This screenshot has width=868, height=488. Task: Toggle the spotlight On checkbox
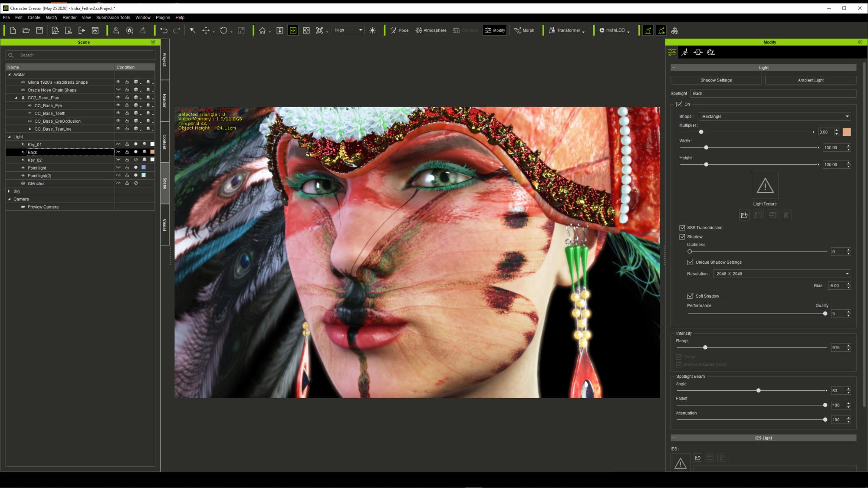[679, 105]
